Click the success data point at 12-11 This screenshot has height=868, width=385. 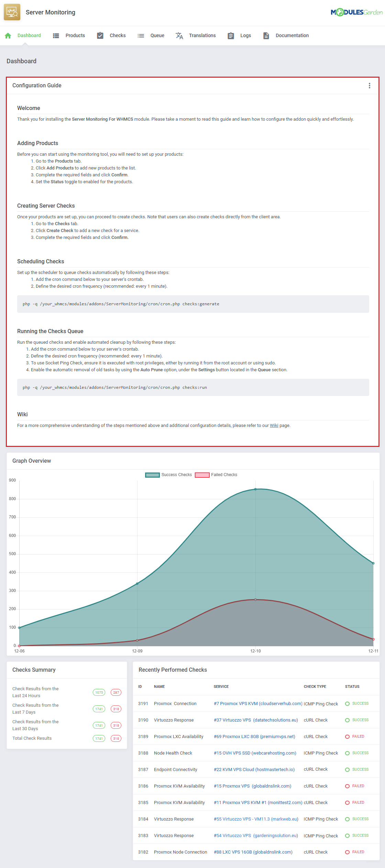coord(373,563)
